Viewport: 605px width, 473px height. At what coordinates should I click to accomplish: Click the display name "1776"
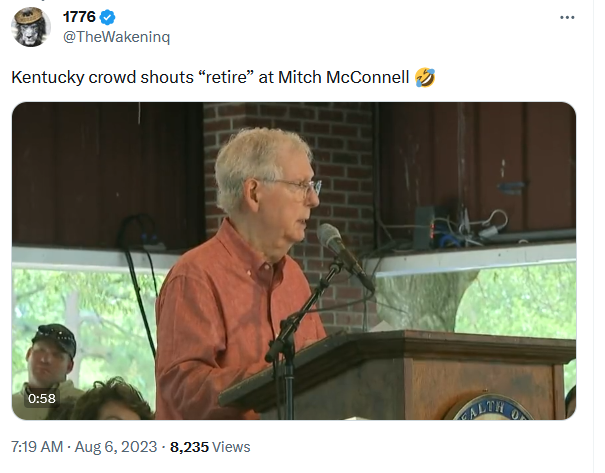(x=80, y=18)
